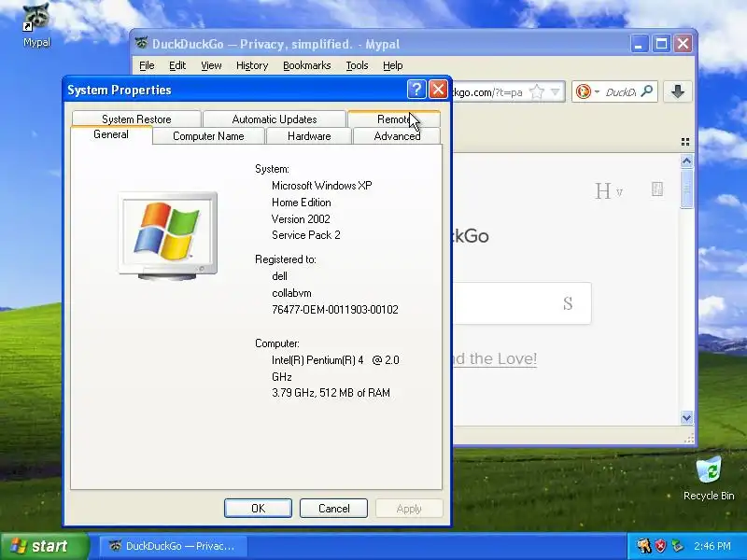Click the Mypal scrollbar up arrow
Viewport: 747px width, 560px height.
click(686, 161)
